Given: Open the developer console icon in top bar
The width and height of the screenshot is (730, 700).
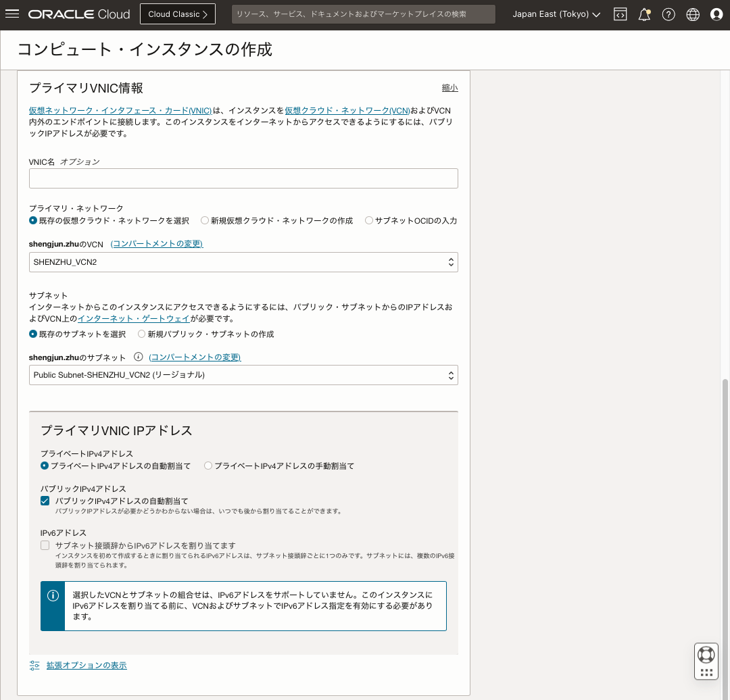Looking at the screenshot, I should pos(620,14).
